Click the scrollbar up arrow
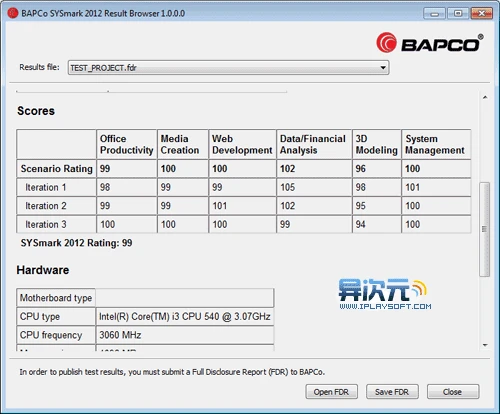The height and width of the screenshot is (414, 500). coord(485,97)
